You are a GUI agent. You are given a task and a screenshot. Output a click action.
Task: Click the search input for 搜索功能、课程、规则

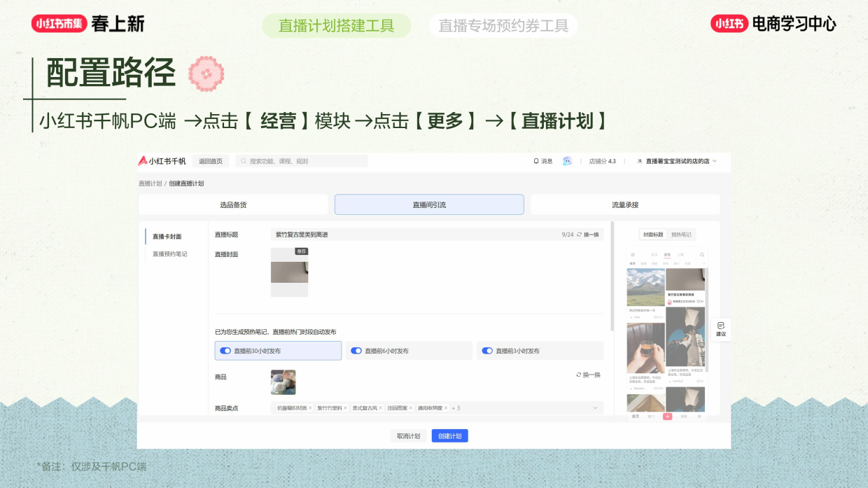pyautogui.click(x=301, y=161)
